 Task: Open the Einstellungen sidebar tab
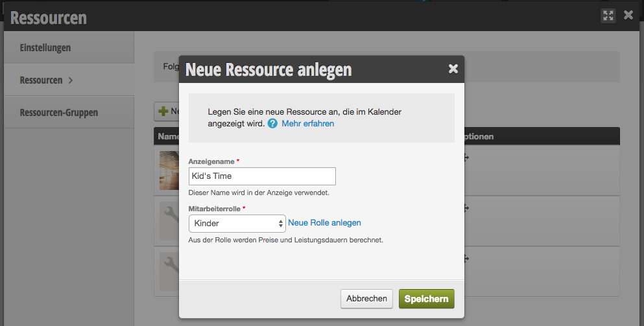pos(69,47)
